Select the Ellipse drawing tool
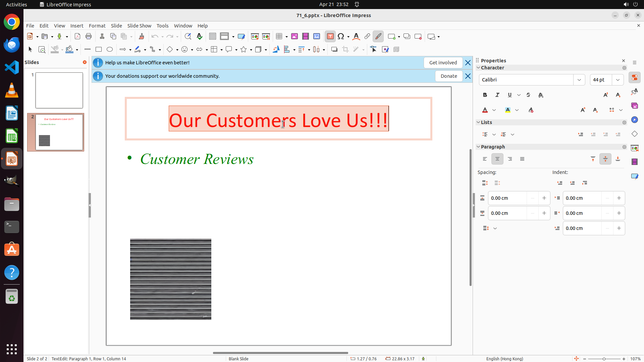Image resolution: width=644 pixels, height=362 pixels. tap(110, 50)
